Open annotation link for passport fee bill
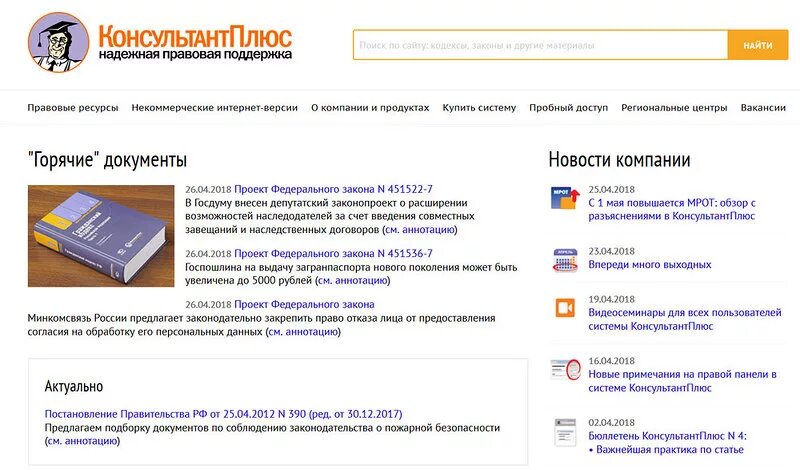This screenshot has width=800, height=470. pyautogui.click(x=353, y=281)
